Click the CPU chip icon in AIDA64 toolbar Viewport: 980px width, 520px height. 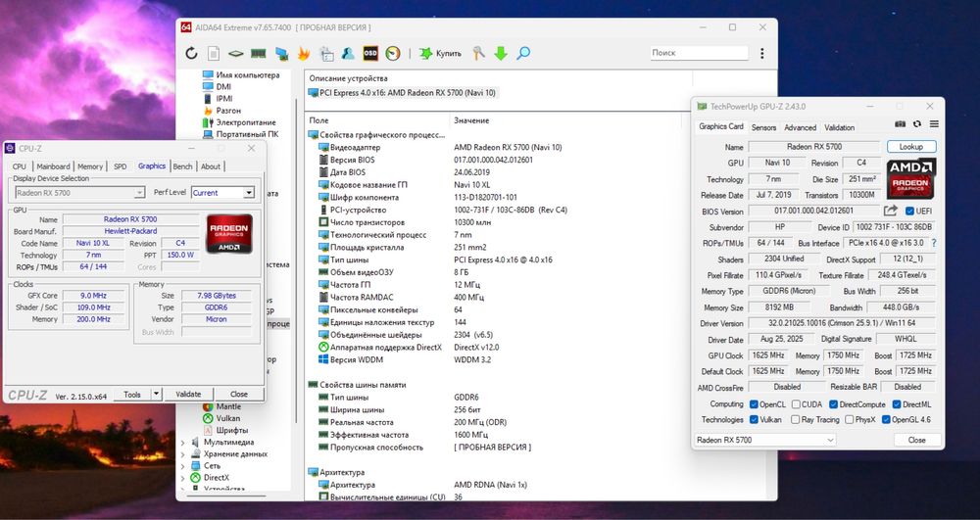pyautogui.click(x=235, y=54)
